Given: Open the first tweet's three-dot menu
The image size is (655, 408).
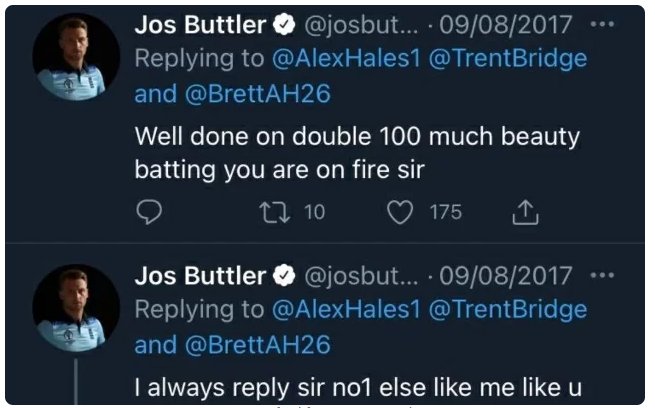Looking at the screenshot, I should [x=603, y=24].
